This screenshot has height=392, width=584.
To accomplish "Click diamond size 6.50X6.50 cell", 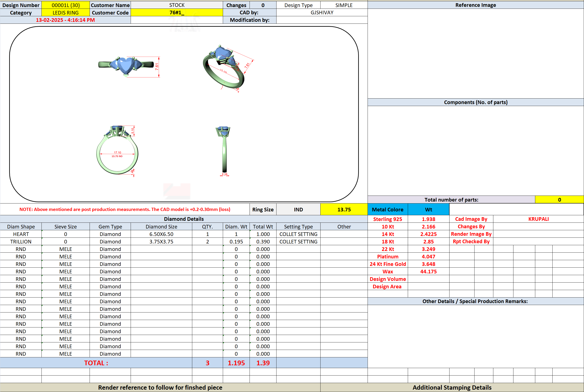I will (161, 234).
